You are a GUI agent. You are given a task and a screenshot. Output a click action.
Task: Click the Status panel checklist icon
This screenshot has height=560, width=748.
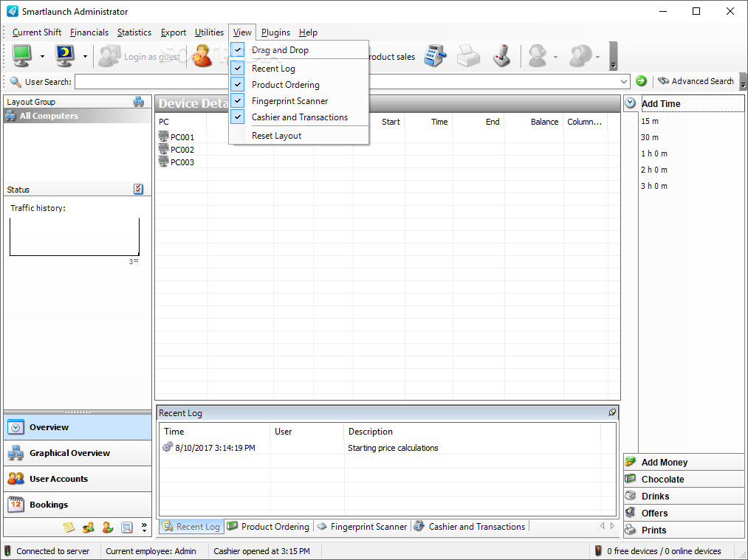coord(138,189)
